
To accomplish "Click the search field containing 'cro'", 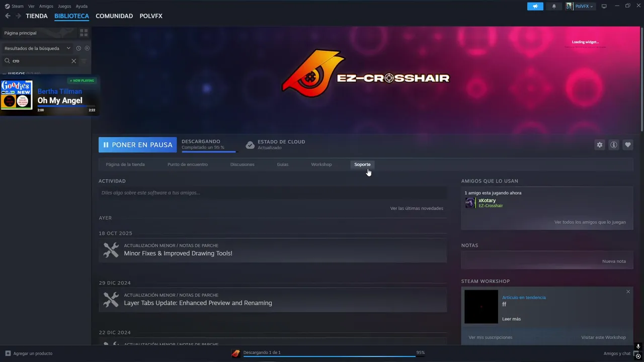I will [x=40, y=61].
